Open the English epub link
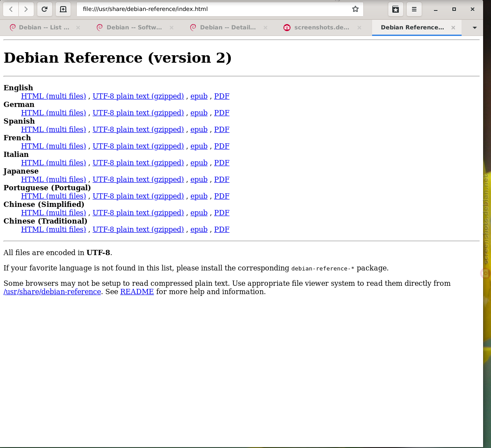 199,96
